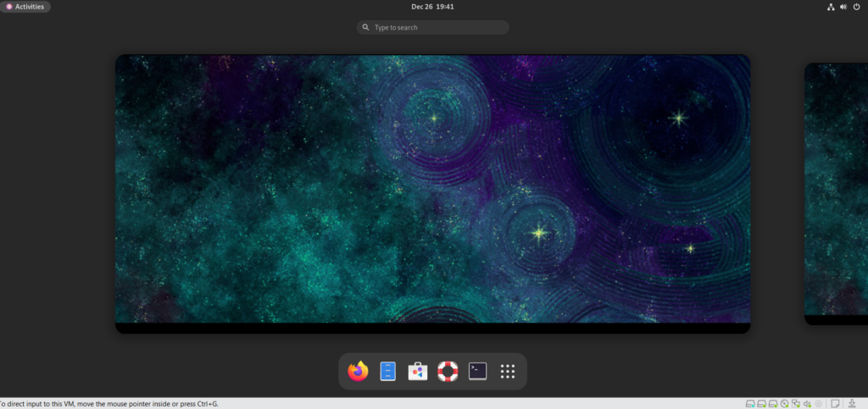
Task: Open the clock showing Dec 26 19:41
Action: coord(432,7)
